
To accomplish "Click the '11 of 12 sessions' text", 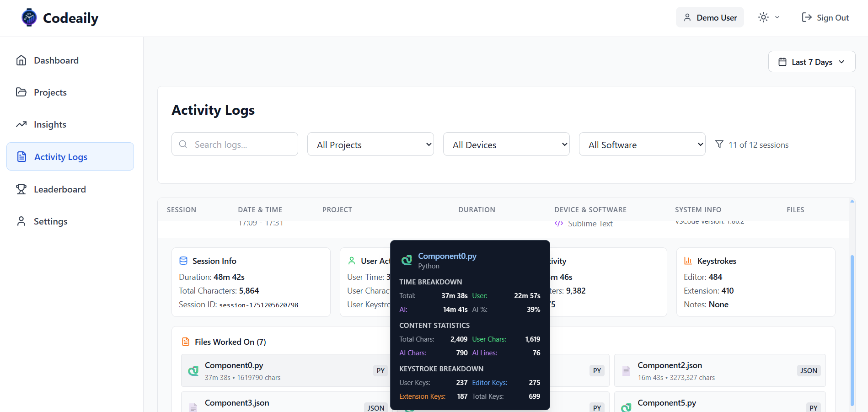I will [758, 145].
